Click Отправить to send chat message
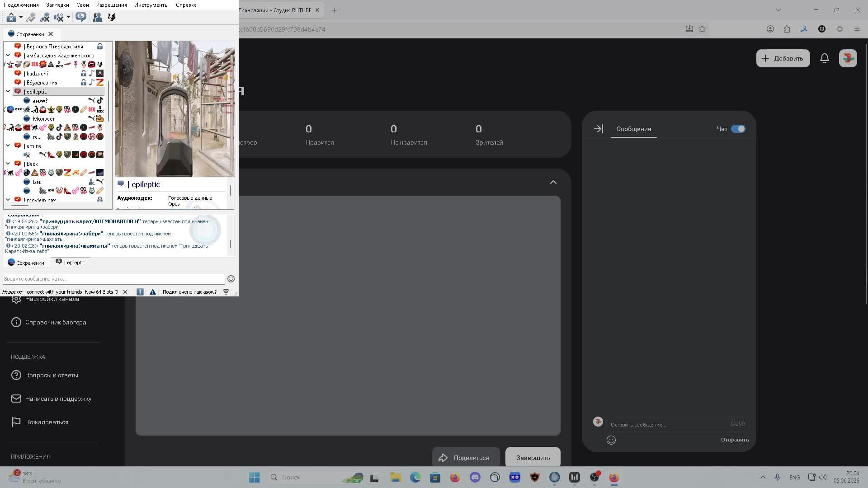 tap(735, 440)
